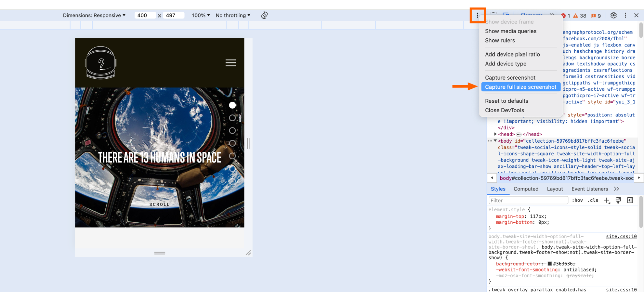The image size is (644, 292).
Task: Switch to the Computed tab
Action: point(526,189)
